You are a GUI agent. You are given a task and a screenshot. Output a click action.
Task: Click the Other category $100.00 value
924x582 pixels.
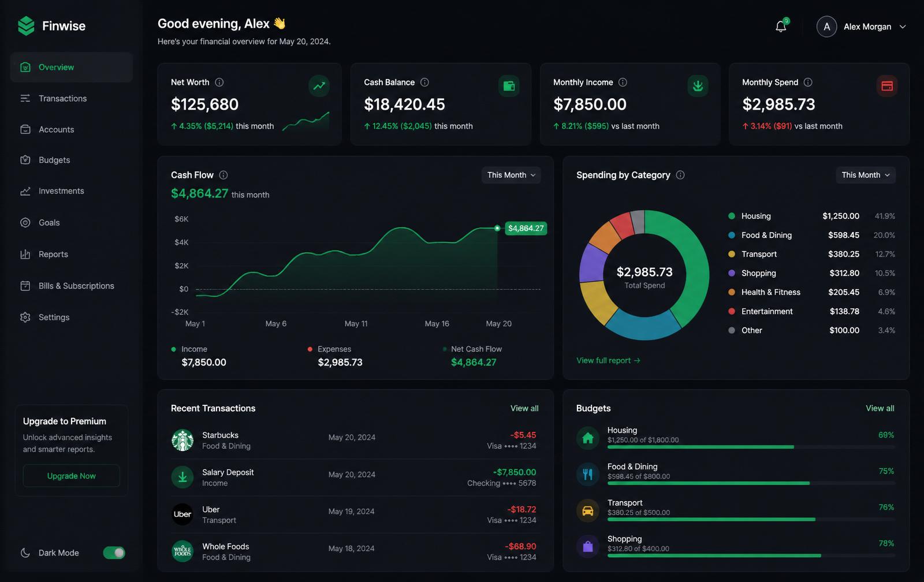tap(844, 330)
